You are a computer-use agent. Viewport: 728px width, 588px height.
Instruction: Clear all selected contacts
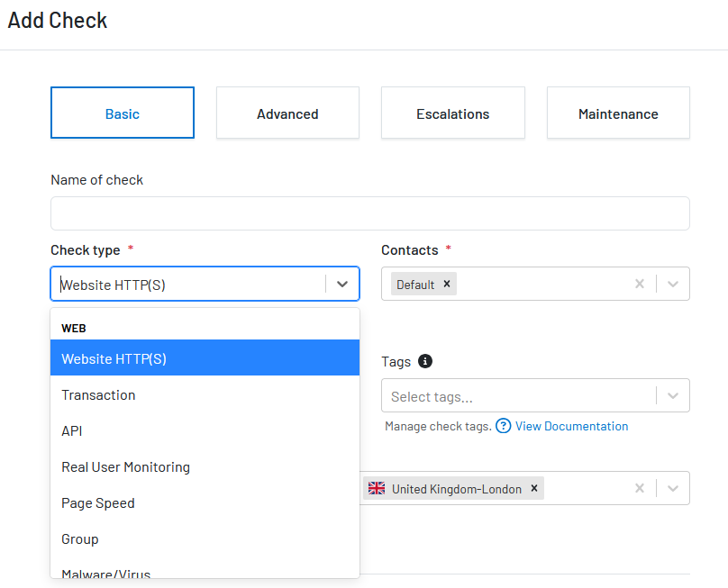640,284
